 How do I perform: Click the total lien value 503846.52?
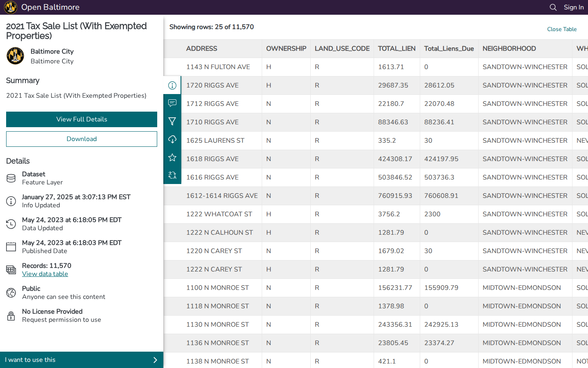click(x=395, y=177)
